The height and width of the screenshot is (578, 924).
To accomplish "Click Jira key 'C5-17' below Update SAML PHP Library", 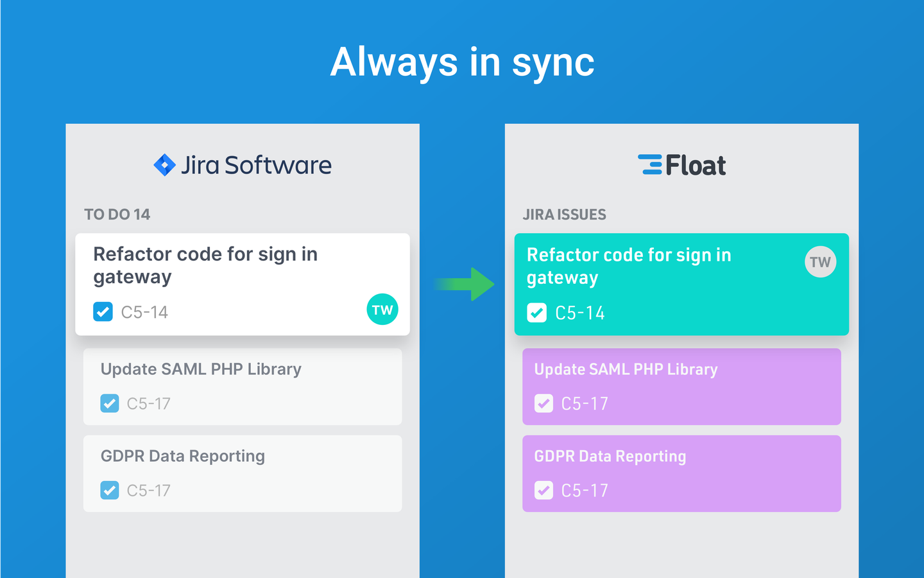I will (x=149, y=403).
